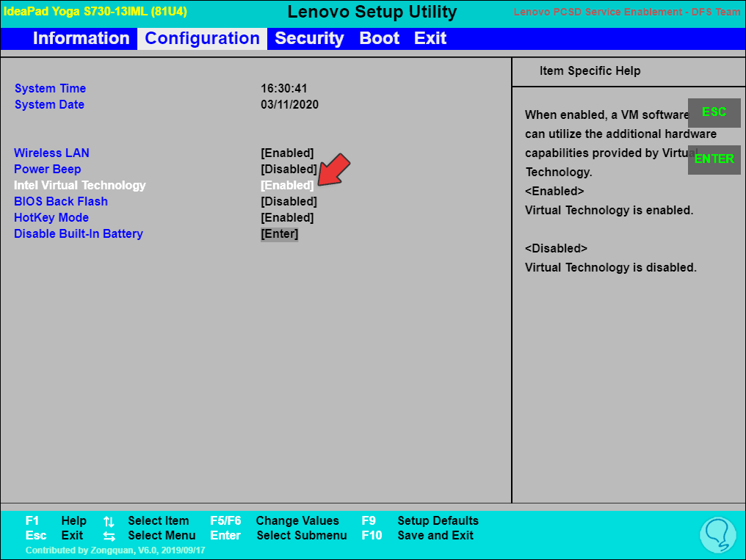Change the Power Beep [Disabled] value
The height and width of the screenshot is (560, 746).
click(289, 170)
